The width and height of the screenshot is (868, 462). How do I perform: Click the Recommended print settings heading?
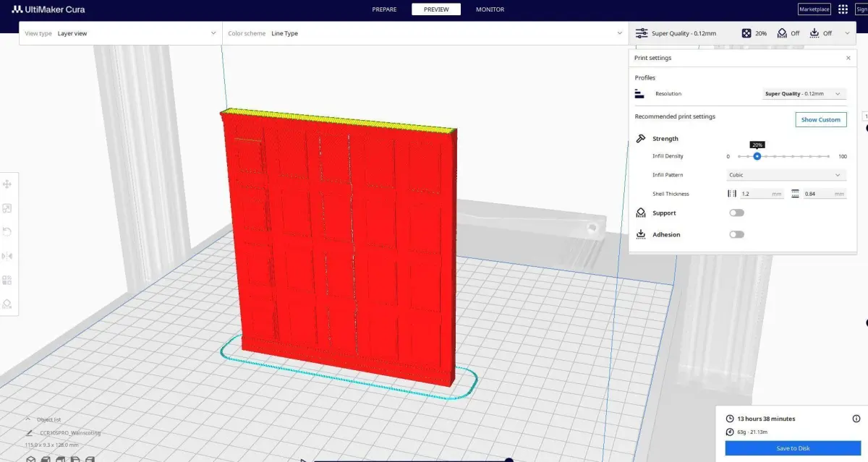pos(675,116)
